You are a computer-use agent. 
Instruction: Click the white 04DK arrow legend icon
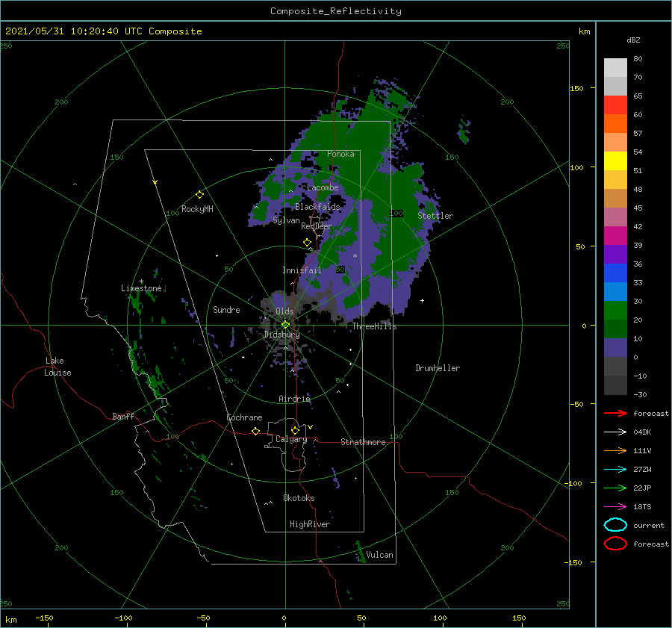pos(615,432)
